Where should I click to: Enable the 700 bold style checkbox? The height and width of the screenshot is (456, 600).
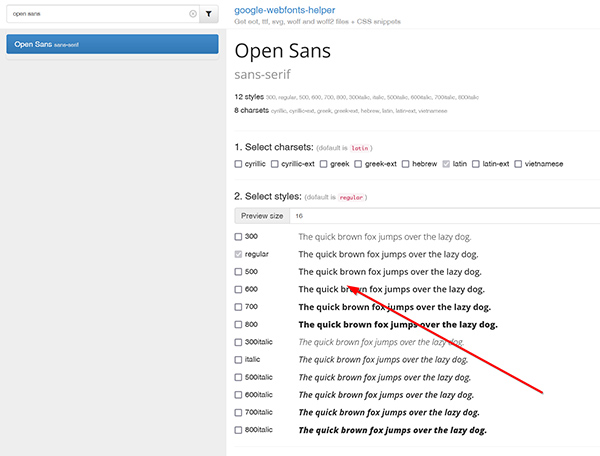coord(238,307)
